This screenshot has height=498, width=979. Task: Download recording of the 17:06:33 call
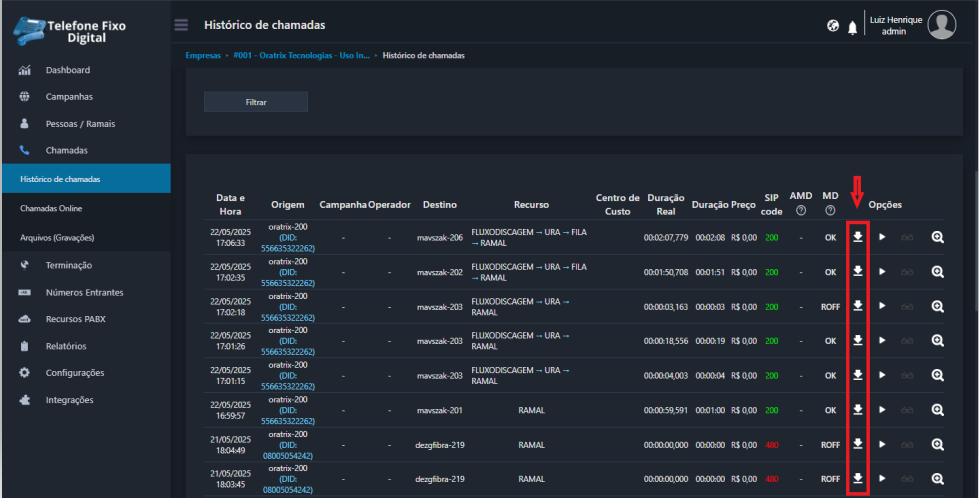[857, 237]
